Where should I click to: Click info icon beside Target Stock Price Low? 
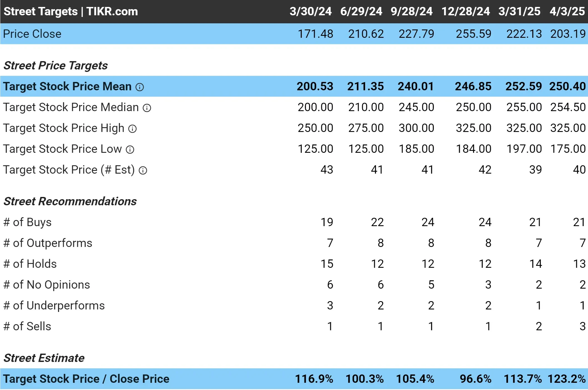(x=130, y=150)
